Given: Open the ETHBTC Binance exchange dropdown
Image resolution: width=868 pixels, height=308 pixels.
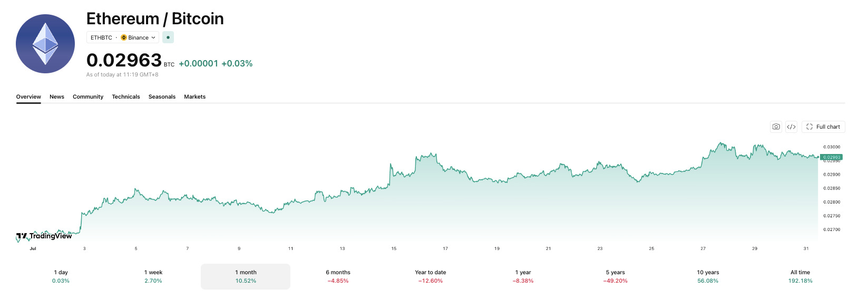Looking at the screenshot, I should click(x=123, y=37).
